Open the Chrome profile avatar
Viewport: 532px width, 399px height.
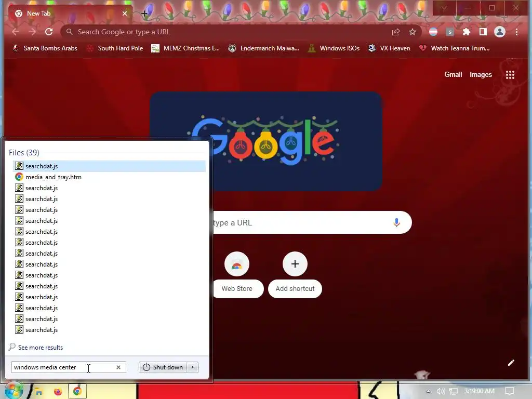[499, 32]
